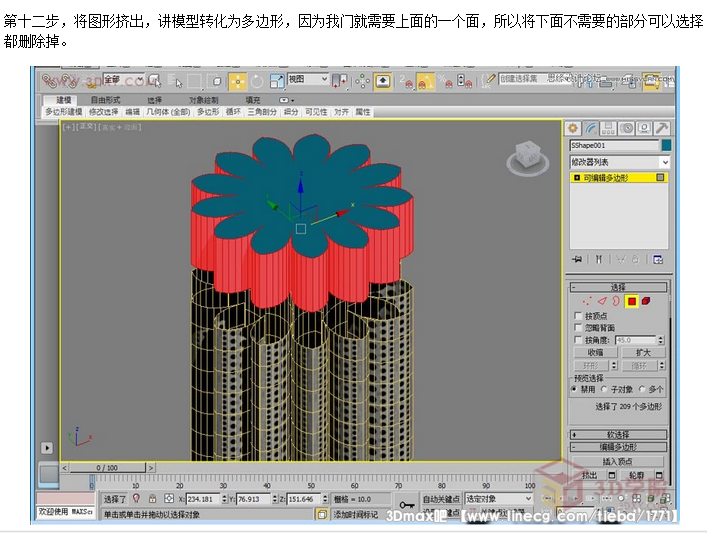Enable the 忽略背面 checkbox
Screen dimensions: 707x533
pos(578,327)
